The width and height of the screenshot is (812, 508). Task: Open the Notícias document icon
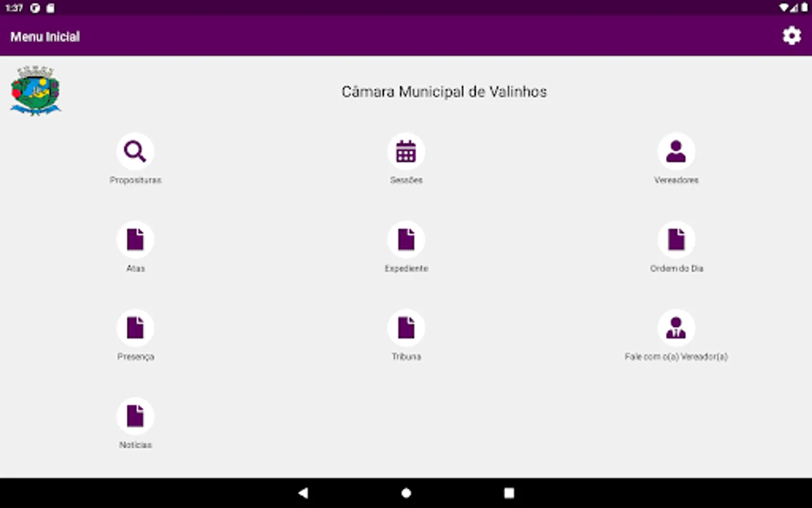coord(135,416)
